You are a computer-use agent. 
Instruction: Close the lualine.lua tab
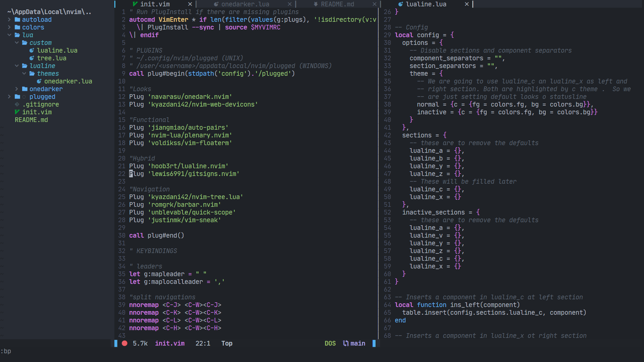coord(467,4)
